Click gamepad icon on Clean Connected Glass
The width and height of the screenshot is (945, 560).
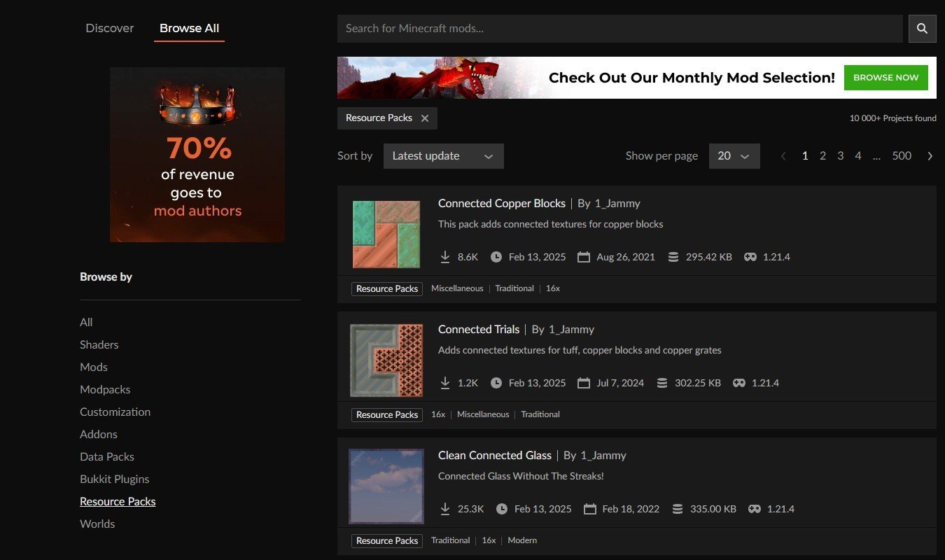point(754,509)
